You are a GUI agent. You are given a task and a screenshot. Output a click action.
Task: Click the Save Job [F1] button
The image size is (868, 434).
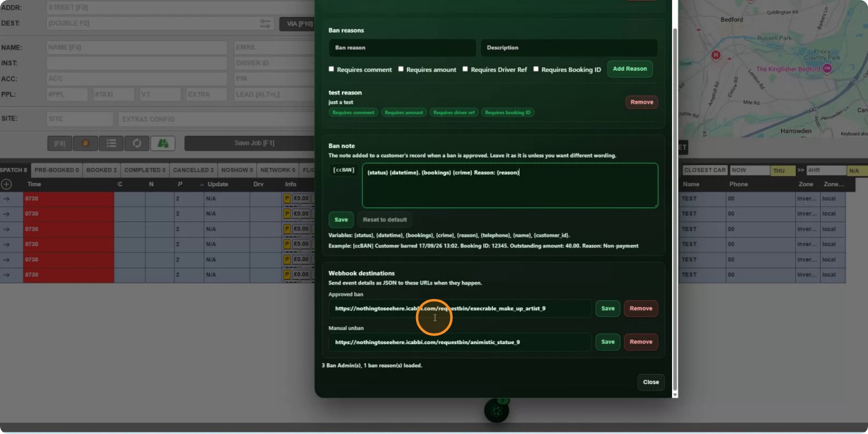coord(250,143)
